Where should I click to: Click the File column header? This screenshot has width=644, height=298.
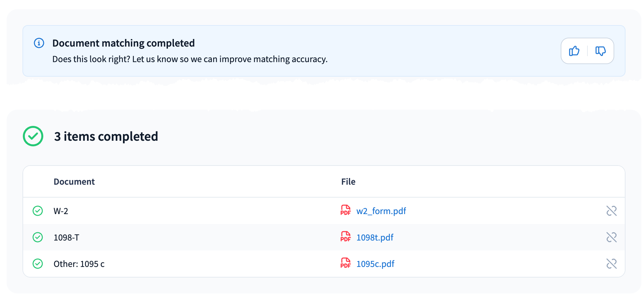pyautogui.click(x=348, y=182)
